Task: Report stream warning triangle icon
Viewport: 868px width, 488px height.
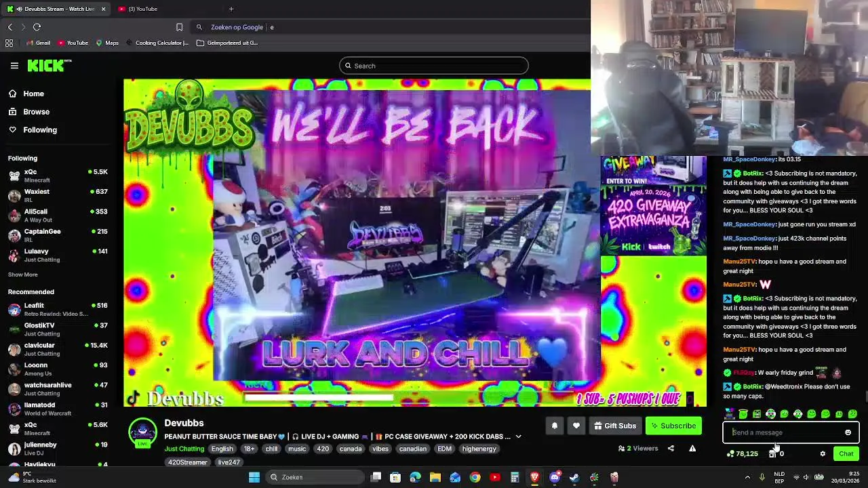Action: 692,448
